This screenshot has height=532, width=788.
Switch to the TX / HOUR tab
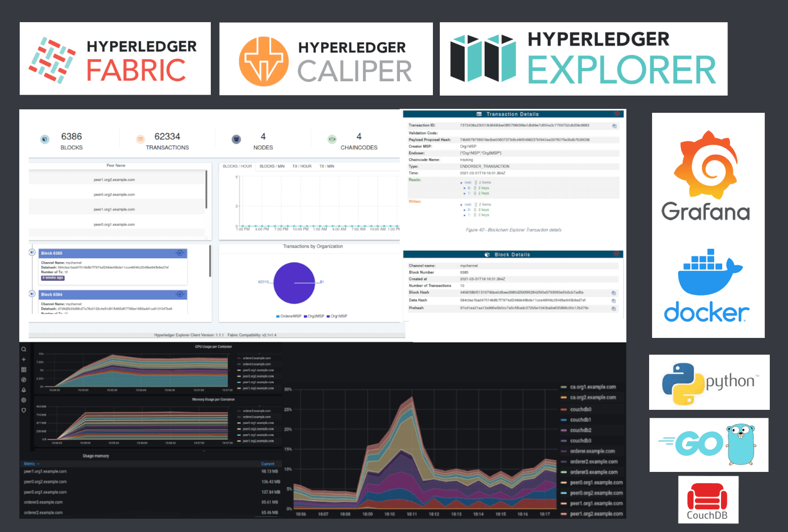point(302,166)
